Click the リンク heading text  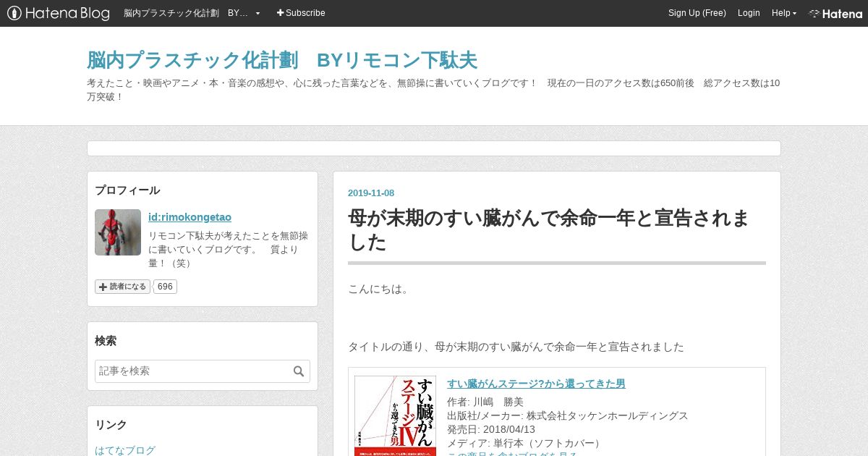pyautogui.click(x=111, y=425)
